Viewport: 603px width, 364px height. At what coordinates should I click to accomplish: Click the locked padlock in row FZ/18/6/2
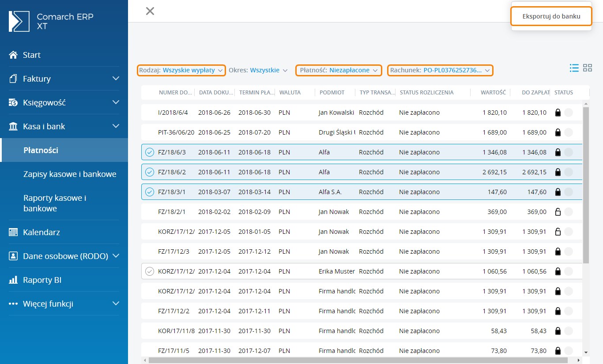click(558, 172)
